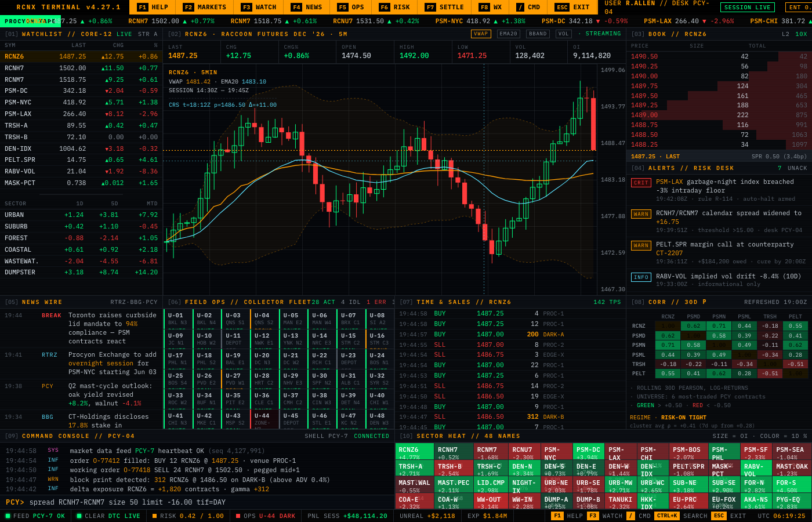Click the CRIT badge on PSM-LAX alert
This screenshot has height=522, width=812.
(641, 183)
